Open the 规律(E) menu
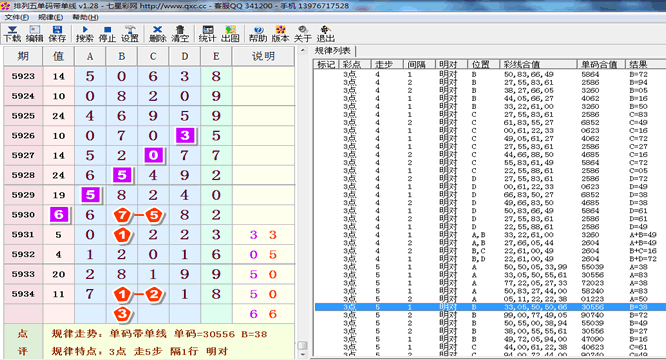 (51, 17)
